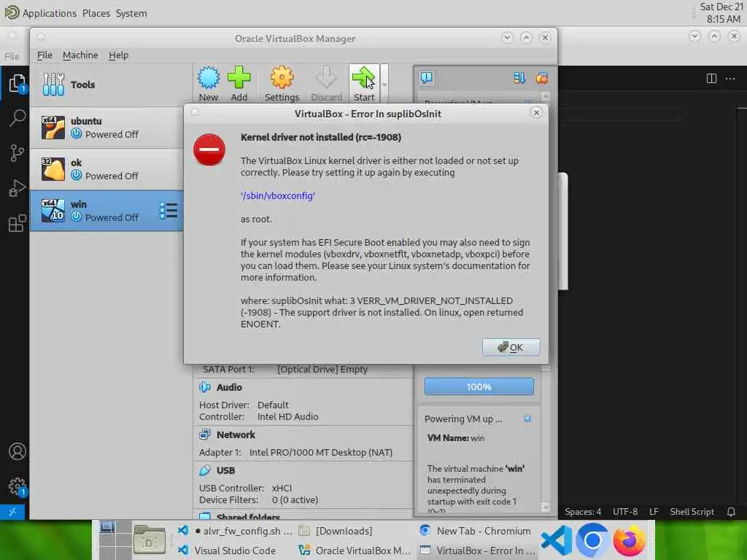Click the clear all notifications icon

point(542,77)
